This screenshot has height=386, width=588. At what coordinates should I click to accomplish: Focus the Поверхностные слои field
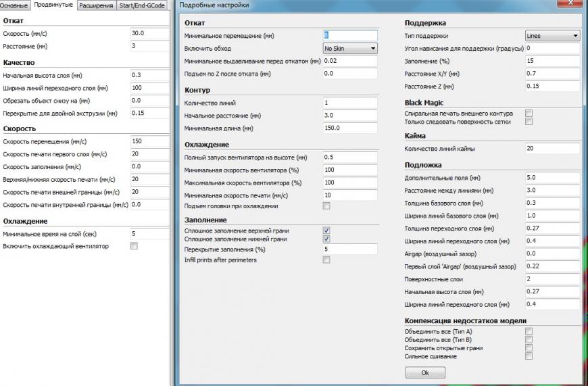point(552,279)
